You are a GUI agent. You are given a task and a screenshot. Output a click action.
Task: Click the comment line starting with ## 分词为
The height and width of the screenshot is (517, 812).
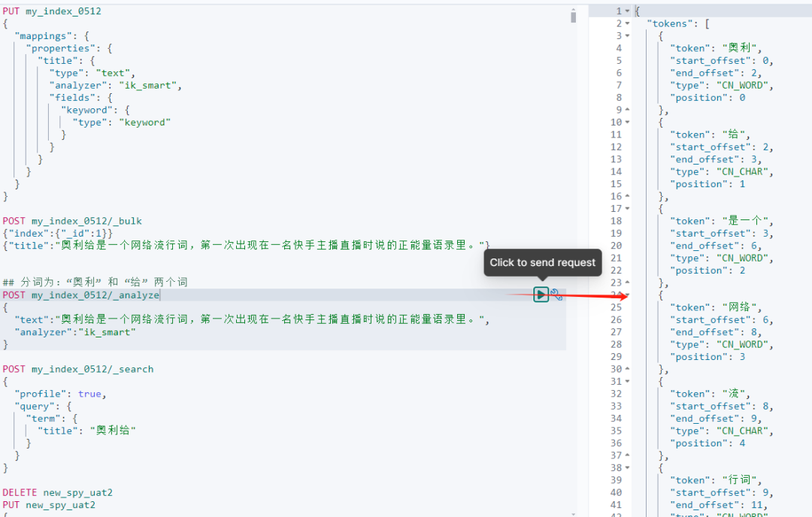click(95, 282)
